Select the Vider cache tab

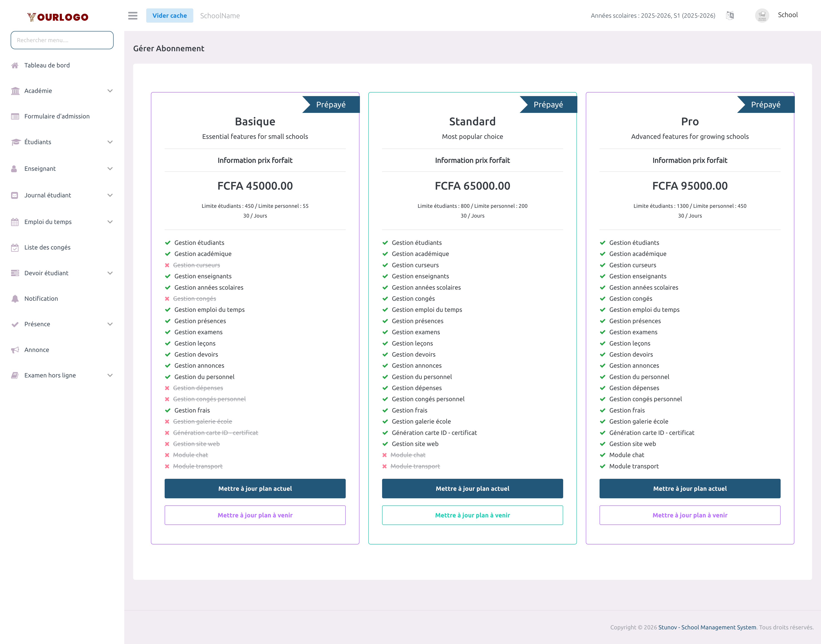click(169, 16)
